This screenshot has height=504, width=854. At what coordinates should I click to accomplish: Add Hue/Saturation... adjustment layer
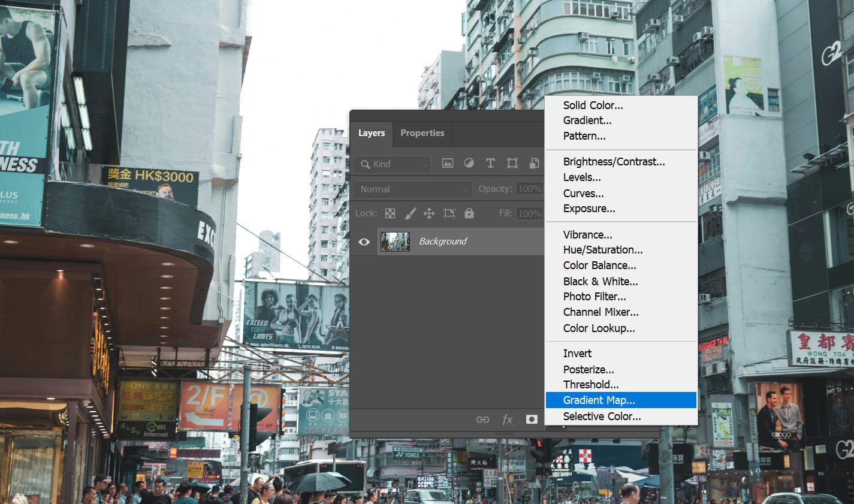coord(603,250)
